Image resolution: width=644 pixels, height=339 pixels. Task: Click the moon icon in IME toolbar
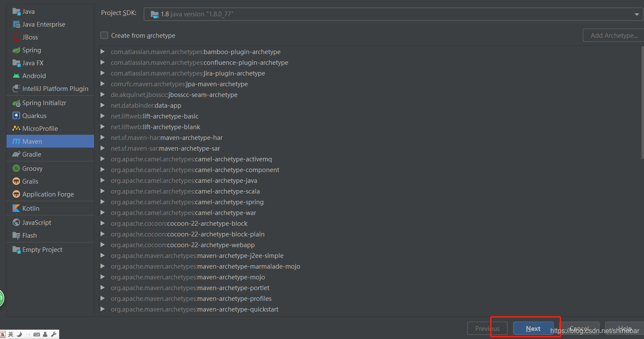click(x=19, y=334)
